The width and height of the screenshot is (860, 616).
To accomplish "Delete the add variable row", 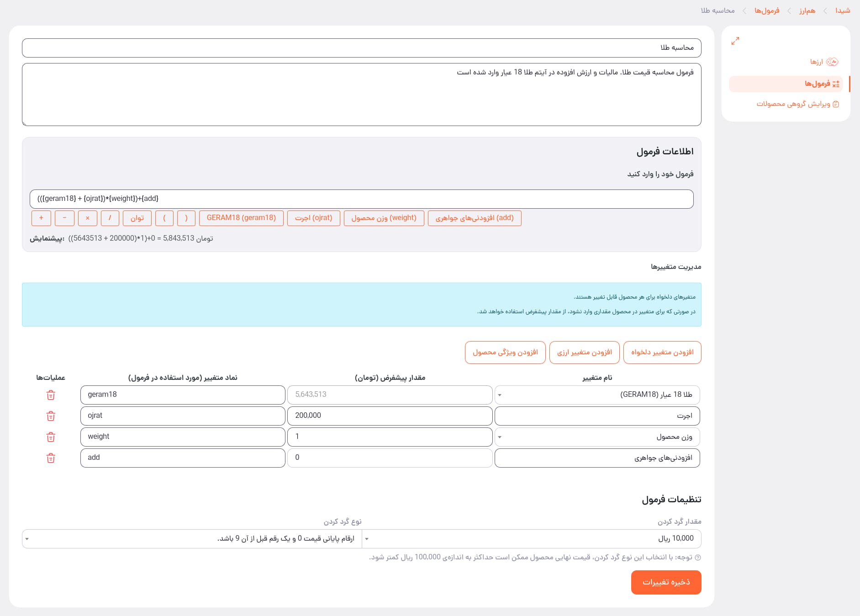I will [x=51, y=458].
